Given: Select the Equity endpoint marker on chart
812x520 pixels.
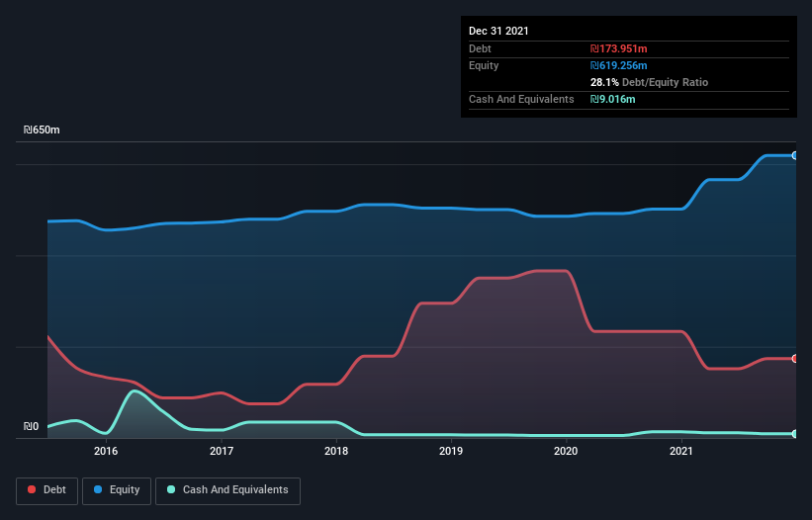Looking at the screenshot, I should click(x=795, y=155).
